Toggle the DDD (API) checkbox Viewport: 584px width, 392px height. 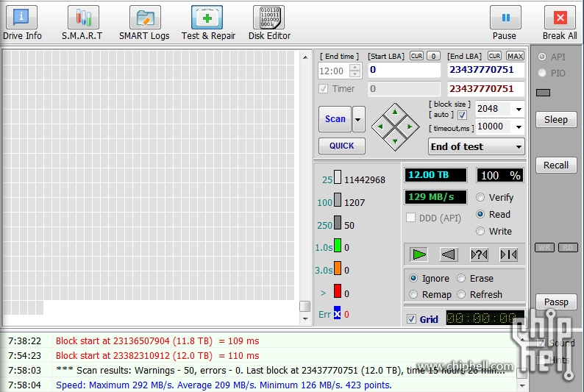(410, 218)
